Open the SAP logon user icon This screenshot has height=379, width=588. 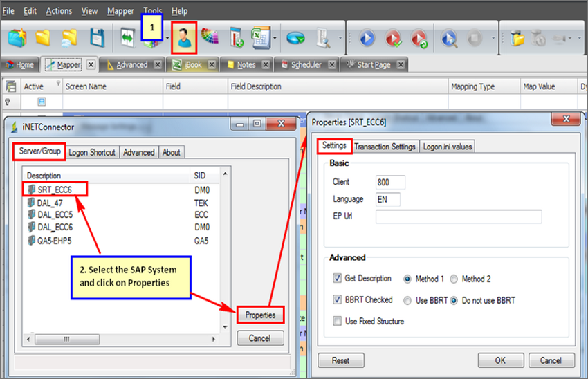(184, 37)
